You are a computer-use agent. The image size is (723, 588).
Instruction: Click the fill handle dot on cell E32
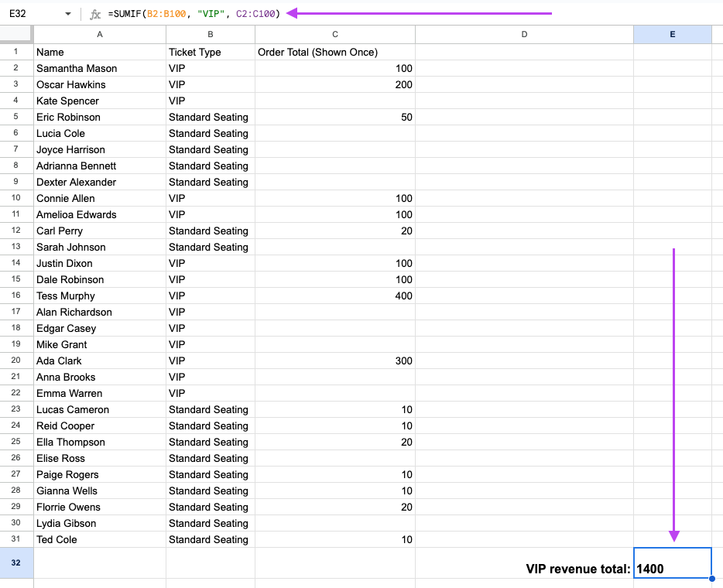711,578
